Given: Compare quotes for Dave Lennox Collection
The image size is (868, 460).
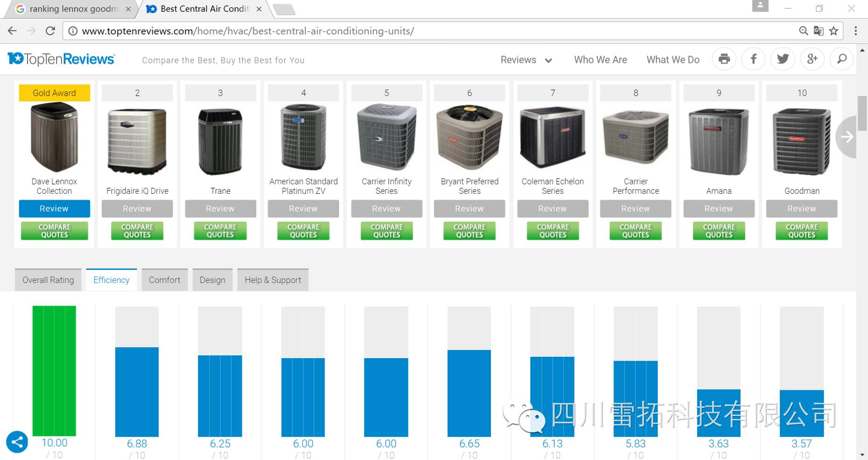Looking at the screenshot, I should click(x=55, y=231).
